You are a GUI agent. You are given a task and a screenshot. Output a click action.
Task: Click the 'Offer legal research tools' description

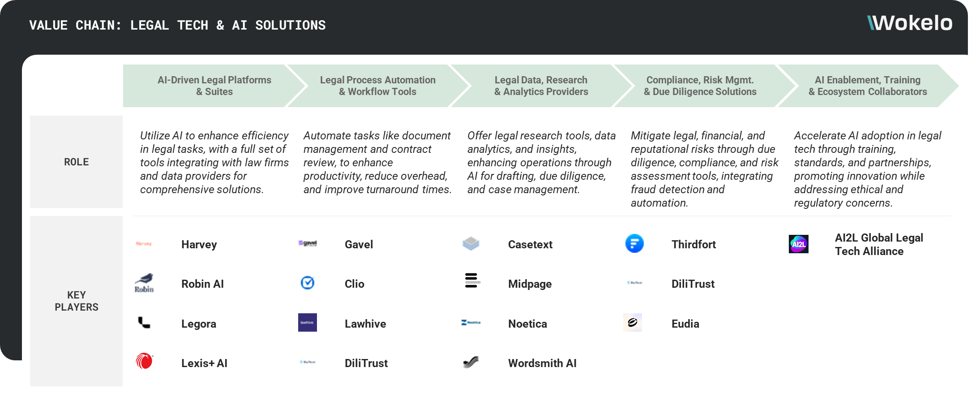(x=541, y=162)
